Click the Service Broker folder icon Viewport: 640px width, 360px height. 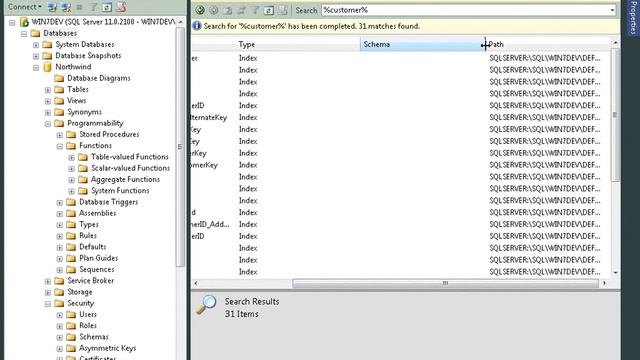point(60,280)
